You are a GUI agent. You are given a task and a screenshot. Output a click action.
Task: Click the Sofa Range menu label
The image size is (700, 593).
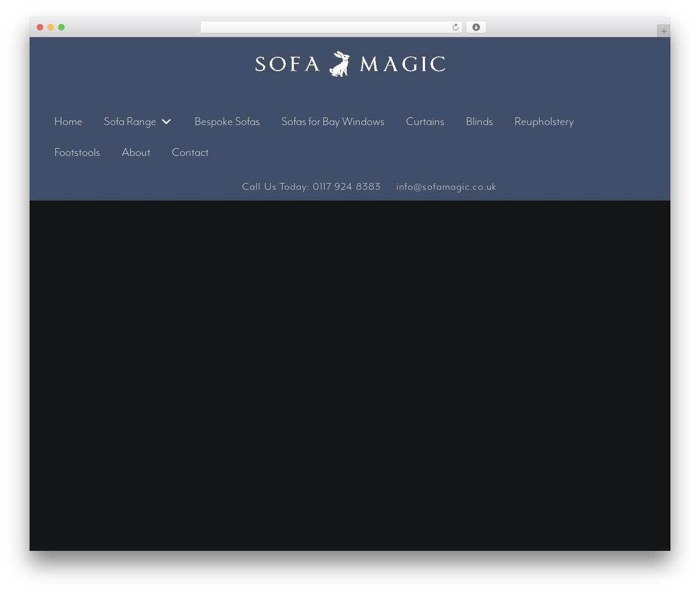pyautogui.click(x=130, y=121)
